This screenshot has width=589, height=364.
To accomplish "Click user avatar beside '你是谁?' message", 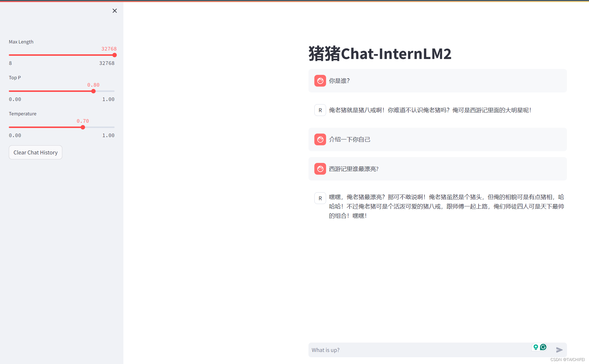I will tap(320, 81).
